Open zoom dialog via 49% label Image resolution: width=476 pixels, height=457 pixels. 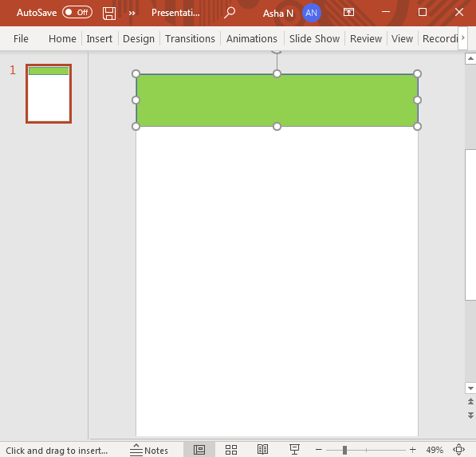click(435, 450)
